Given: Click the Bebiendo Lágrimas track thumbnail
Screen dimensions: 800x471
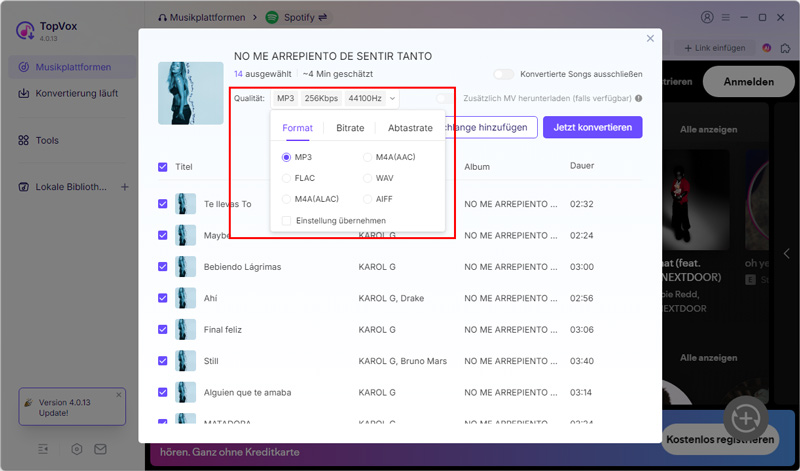Looking at the screenshot, I should coord(186,267).
